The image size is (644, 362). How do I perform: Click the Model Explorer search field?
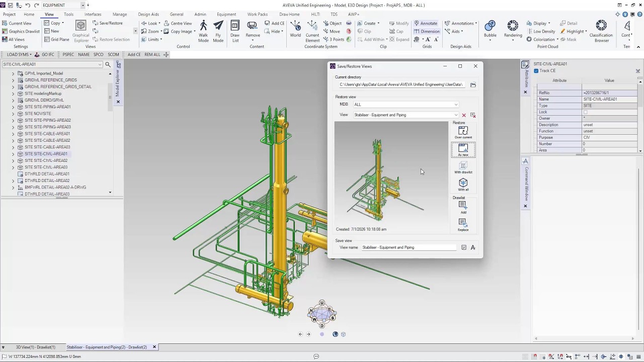click(x=52, y=64)
